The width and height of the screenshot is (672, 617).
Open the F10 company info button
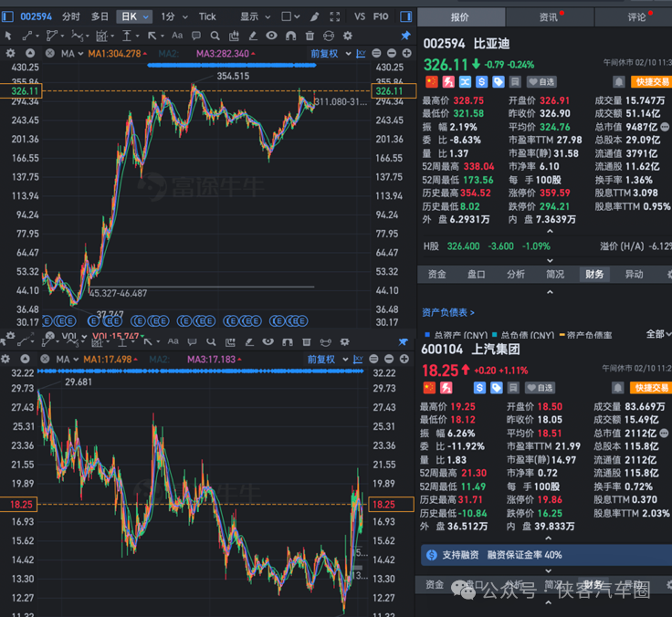click(381, 16)
